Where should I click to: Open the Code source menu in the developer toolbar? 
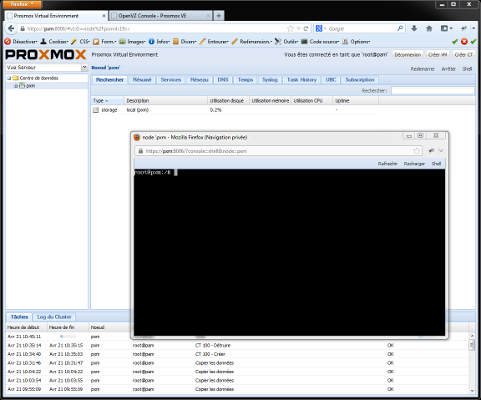point(320,42)
